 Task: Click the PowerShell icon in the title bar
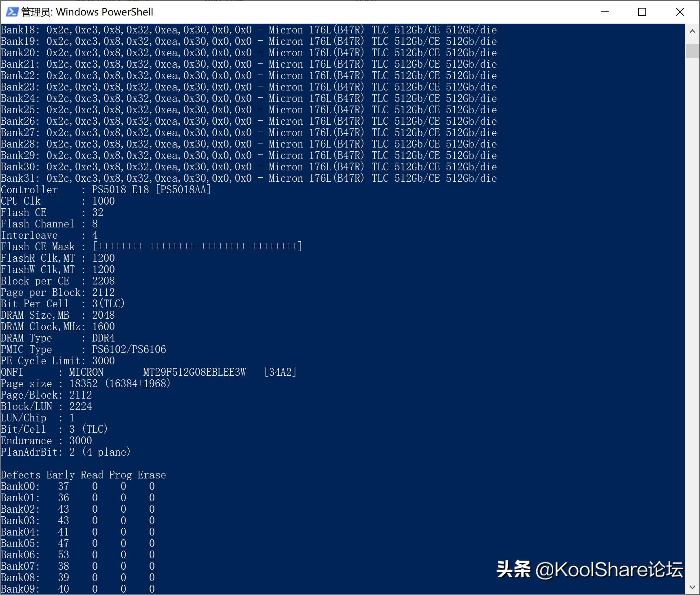12,12
